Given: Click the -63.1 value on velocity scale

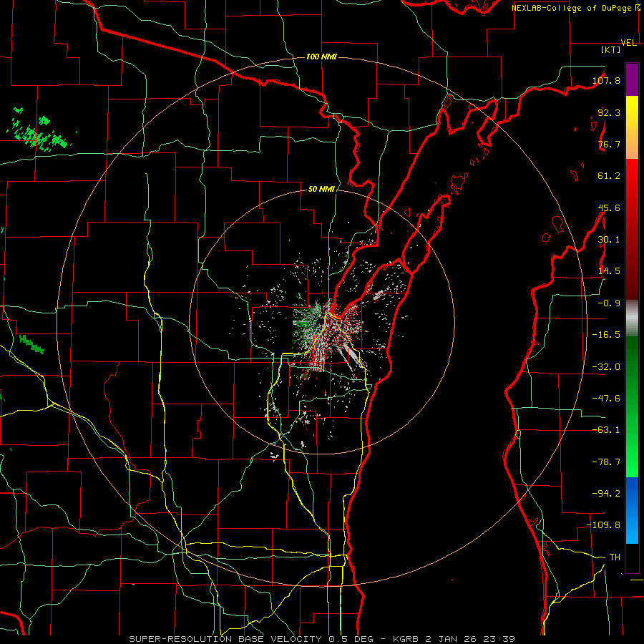Looking at the screenshot, I should 606,430.
